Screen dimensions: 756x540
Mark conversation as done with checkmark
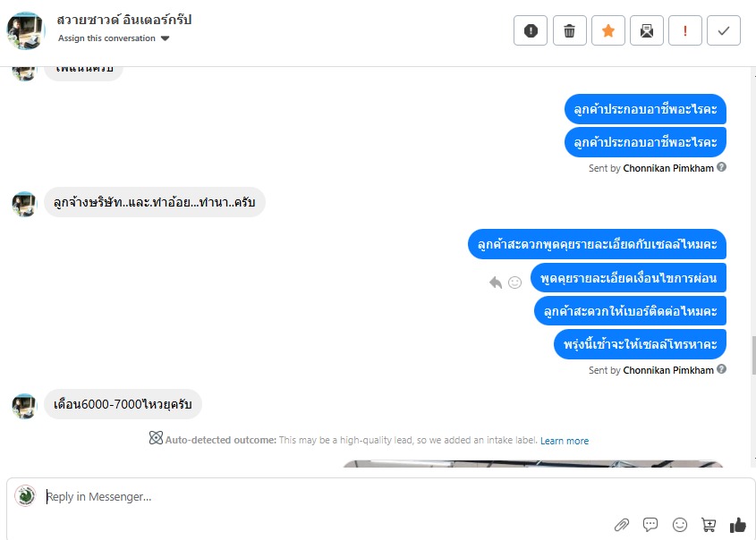(x=724, y=30)
